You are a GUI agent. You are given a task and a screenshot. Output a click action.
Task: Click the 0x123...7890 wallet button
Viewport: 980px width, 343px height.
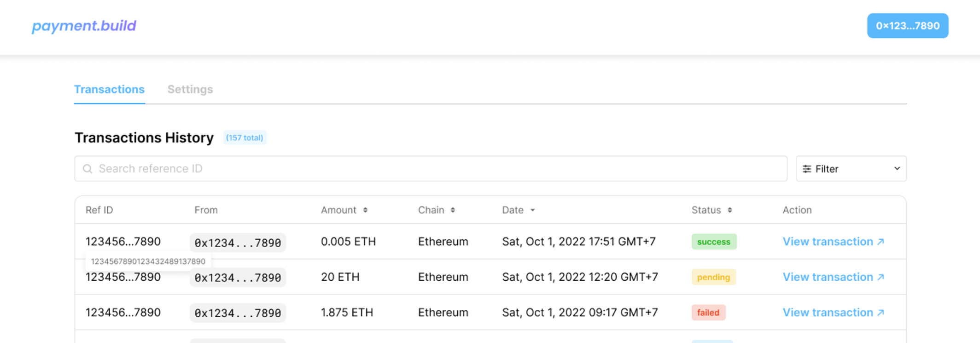pyautogui.click(x=907, y=26)
